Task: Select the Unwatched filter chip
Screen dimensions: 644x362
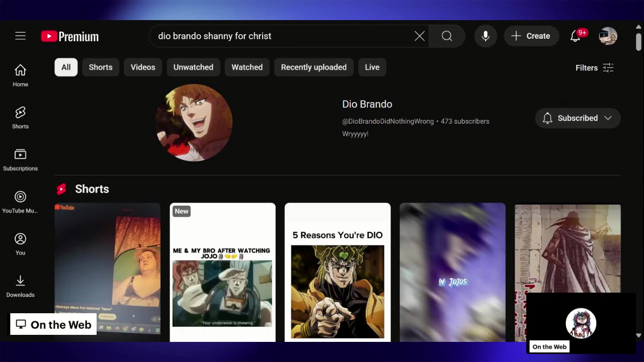Action: click(193, 67)
